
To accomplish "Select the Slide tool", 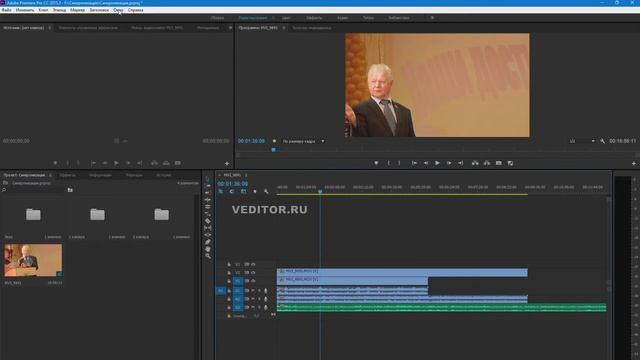I will coord(207,235).
